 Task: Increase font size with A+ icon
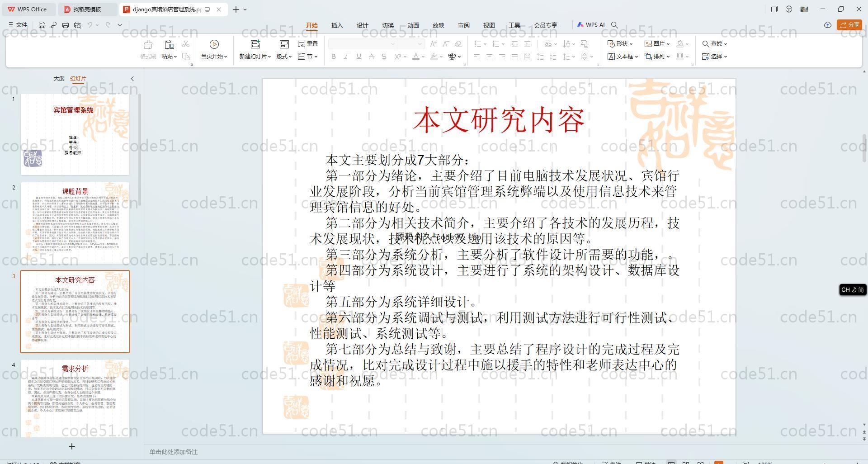point(433,44)
